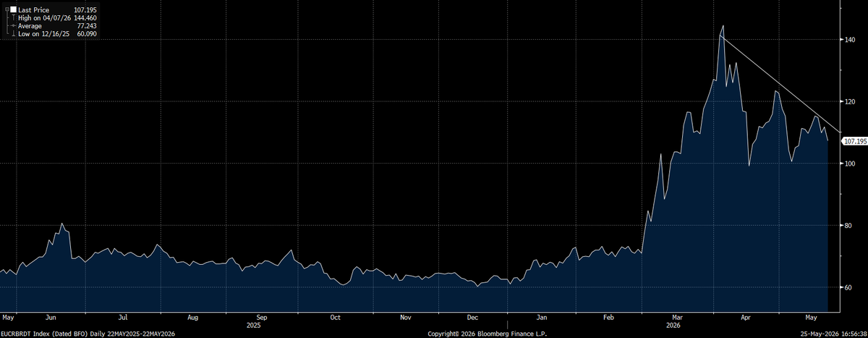Click the Jan x-axis month label

(x=541, y=317)
